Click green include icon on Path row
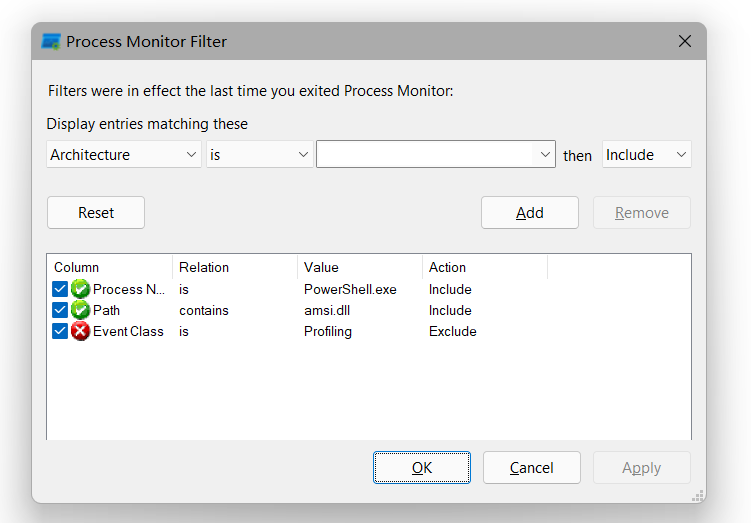Viewport: 751px width, 523px height. 80,310
